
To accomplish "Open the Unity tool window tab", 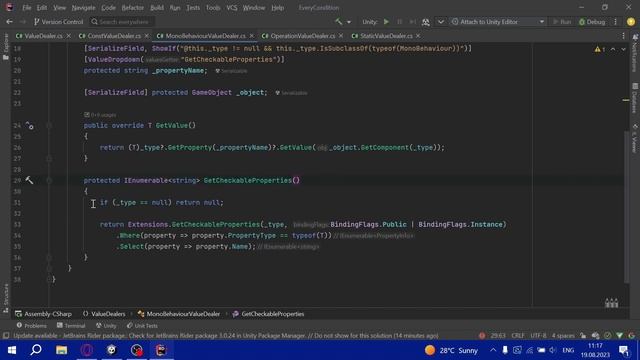I will coord(106,325).
